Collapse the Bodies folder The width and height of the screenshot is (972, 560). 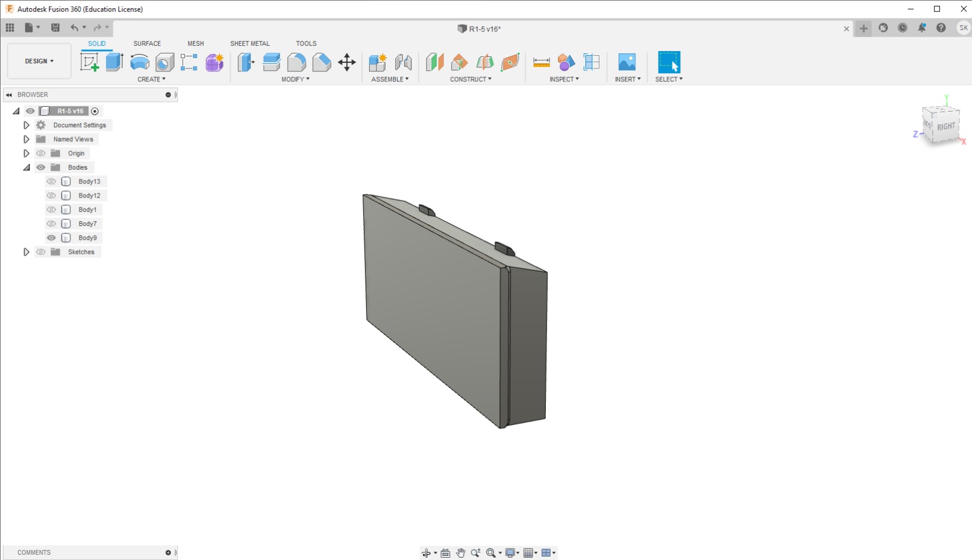coord(26,167)
